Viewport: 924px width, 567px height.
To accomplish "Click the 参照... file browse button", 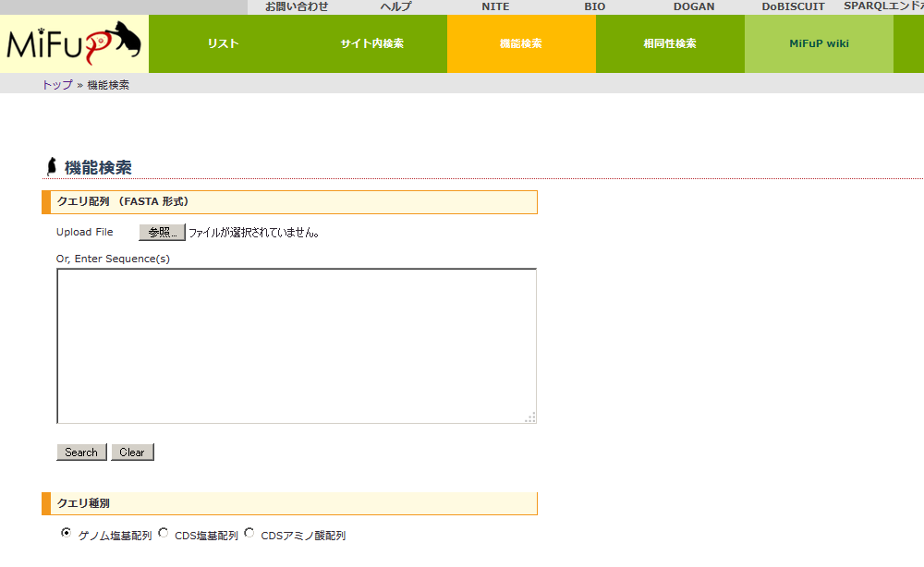I will (x=162, y=233).
